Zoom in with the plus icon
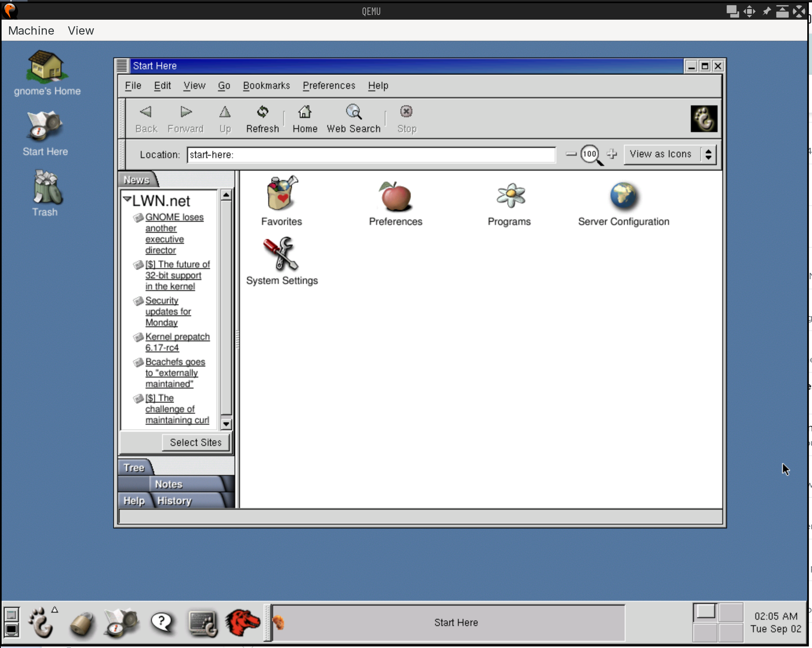 click(x=612, y=154)
